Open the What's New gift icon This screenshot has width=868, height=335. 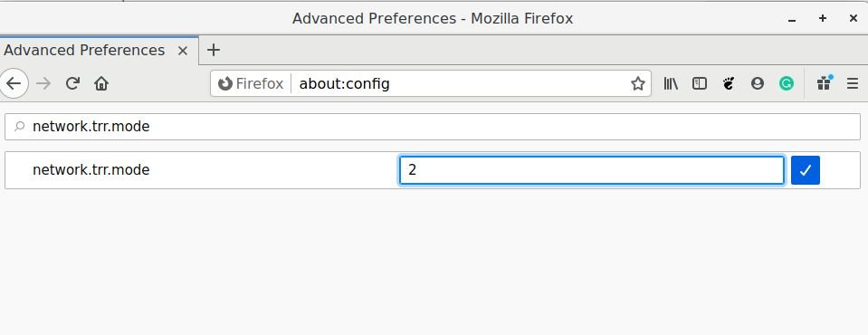[824, 83]
